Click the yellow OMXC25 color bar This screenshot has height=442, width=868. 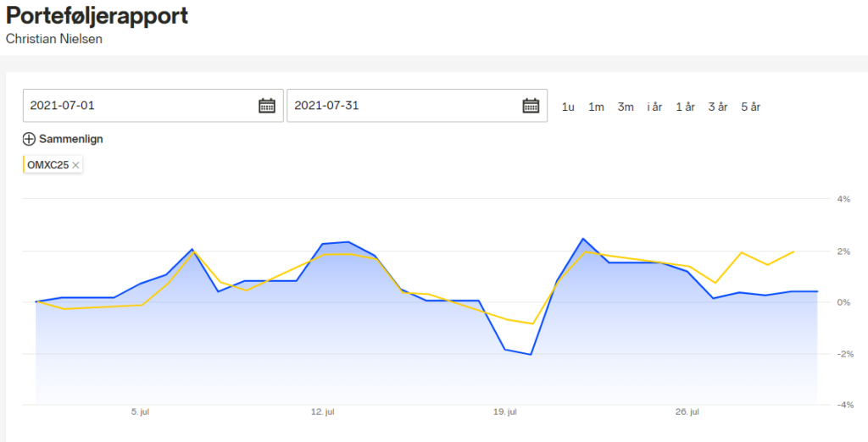(x=24, y=165)
